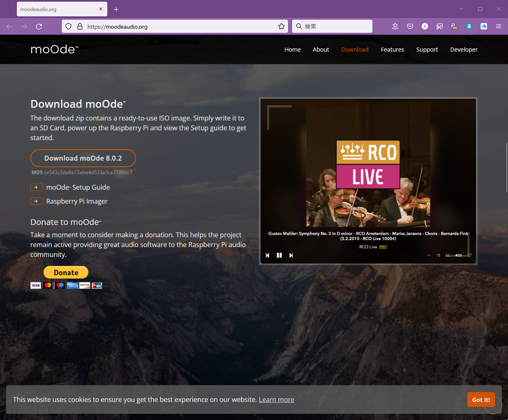Go to the Home nav item
The image size is (508, 420).
pyautogui.click(x=293, y=50)
